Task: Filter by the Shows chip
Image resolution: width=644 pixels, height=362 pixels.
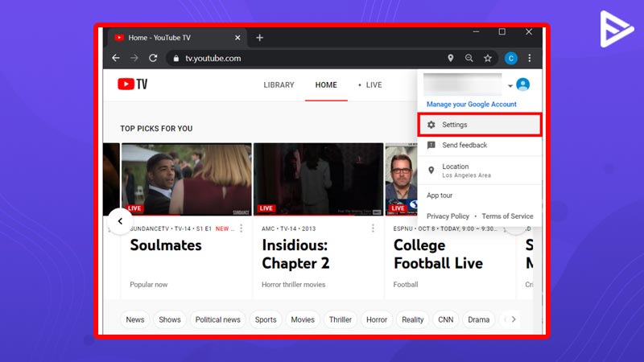Action: [170, 319]
